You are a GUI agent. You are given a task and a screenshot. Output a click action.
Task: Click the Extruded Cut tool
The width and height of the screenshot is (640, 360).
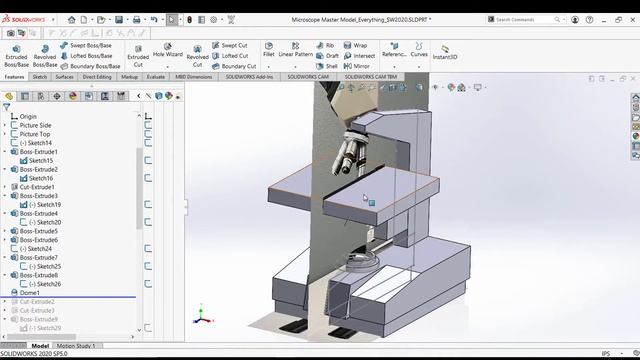pos(138,56)
